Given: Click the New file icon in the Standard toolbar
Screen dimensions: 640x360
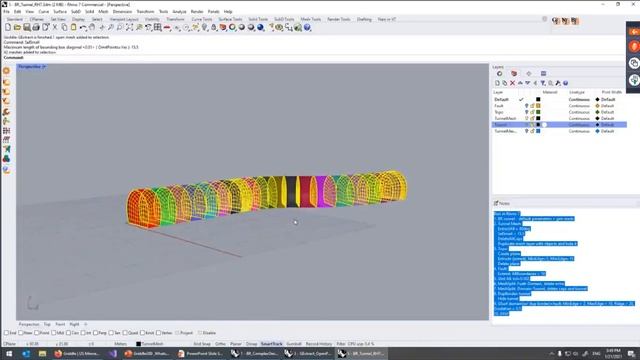Looking at the screenshot, I should 8,27.
